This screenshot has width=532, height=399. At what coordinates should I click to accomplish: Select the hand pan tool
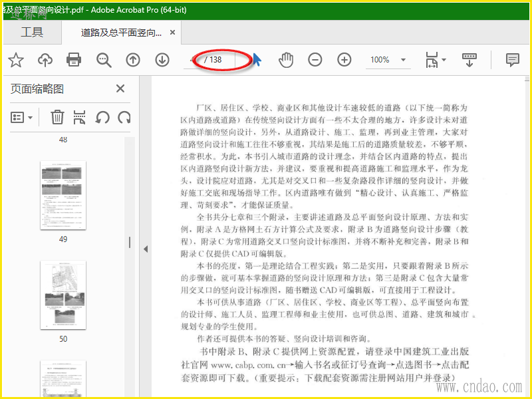[286, 60]
